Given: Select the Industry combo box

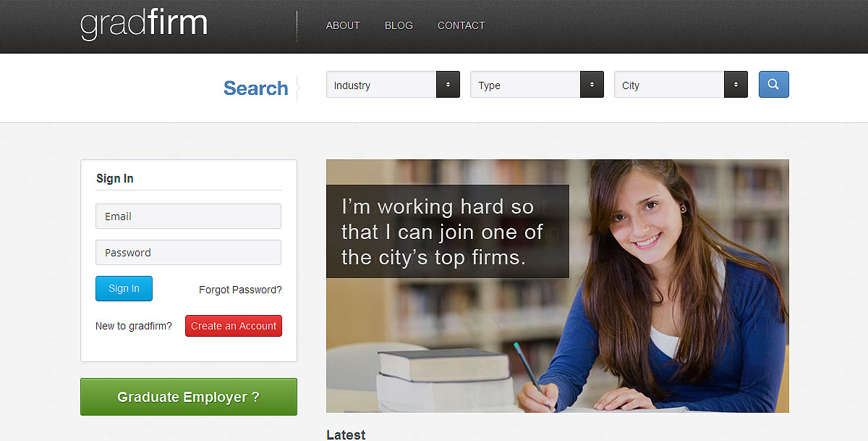Looking at the screenshot, I should 393,85.
